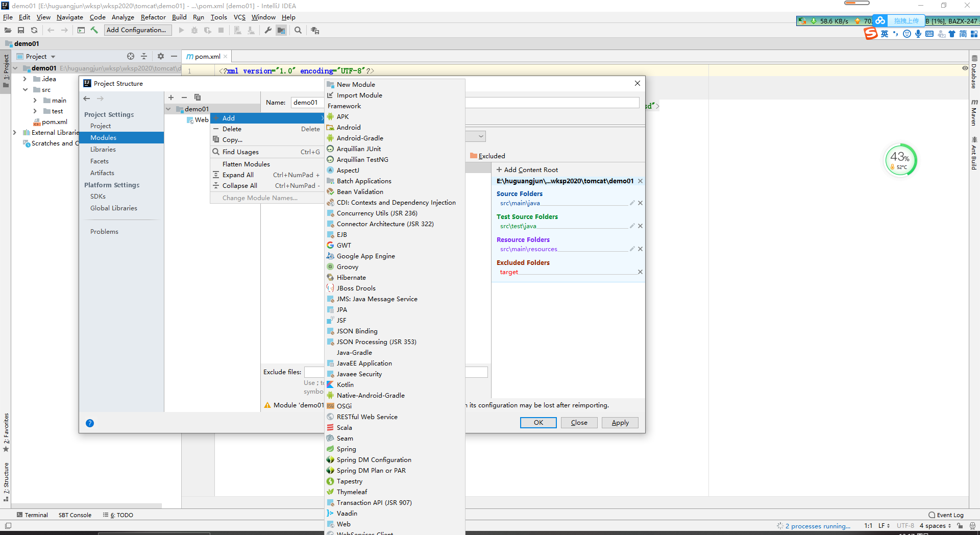Click Add Configuration button
Screen dimensions: 980x535
138,30
